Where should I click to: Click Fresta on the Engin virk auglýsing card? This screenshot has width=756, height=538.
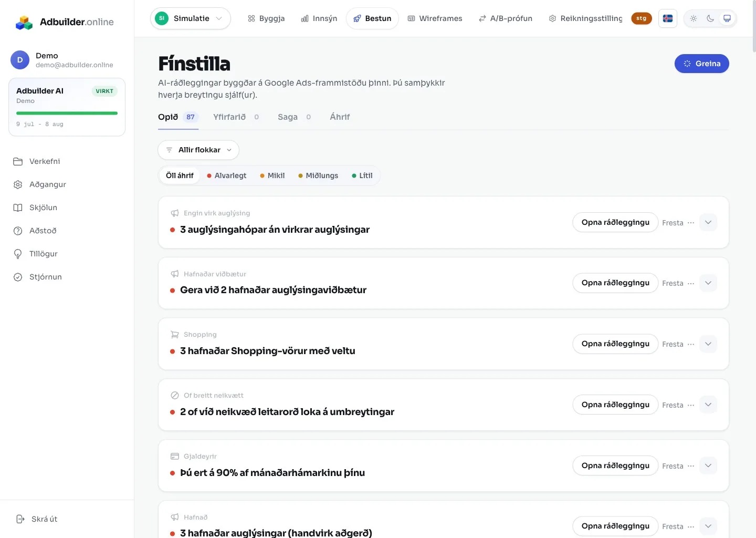[x=673, y=223]
